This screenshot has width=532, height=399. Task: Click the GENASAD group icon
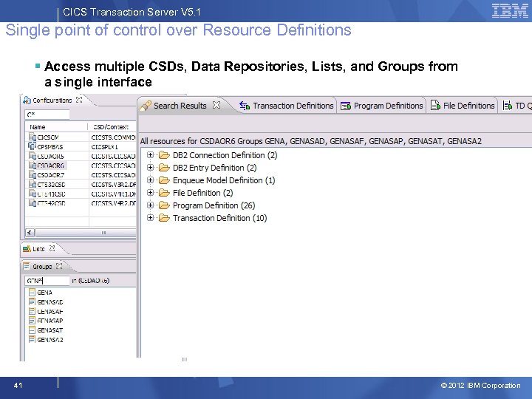click(x=33, y=301)
